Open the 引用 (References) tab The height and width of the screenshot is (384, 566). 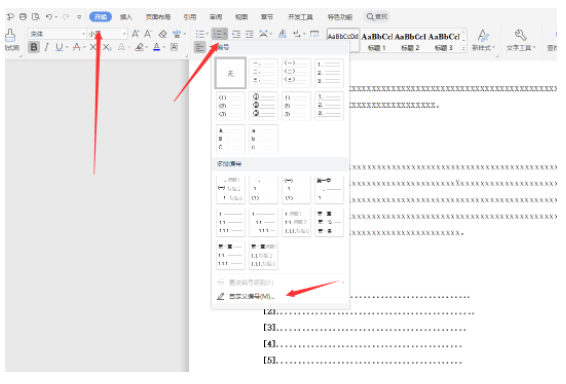tap(190, 17)
